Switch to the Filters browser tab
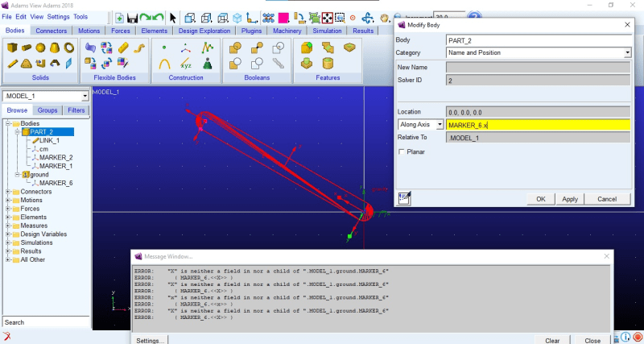 coord(76,110)
